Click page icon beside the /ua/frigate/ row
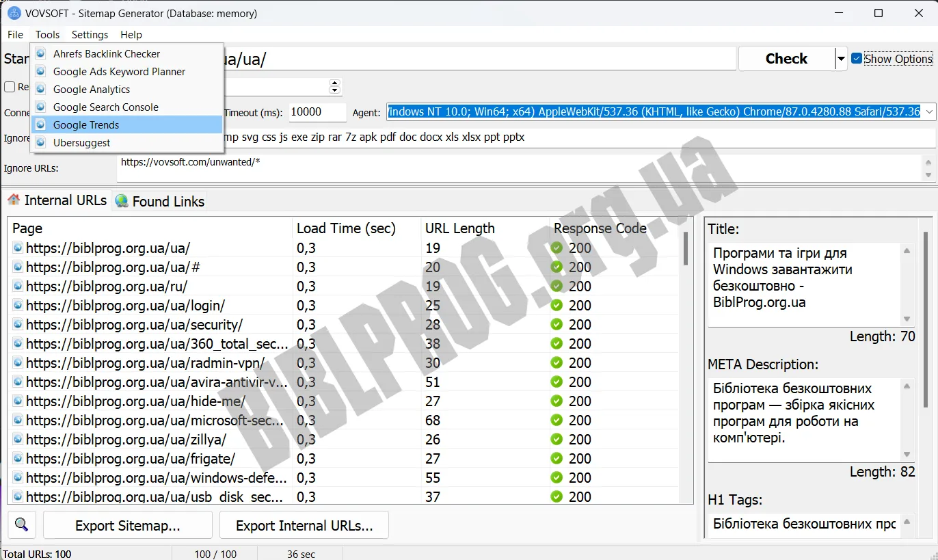Screen dimensions: 938x560 tap(18, 458)
